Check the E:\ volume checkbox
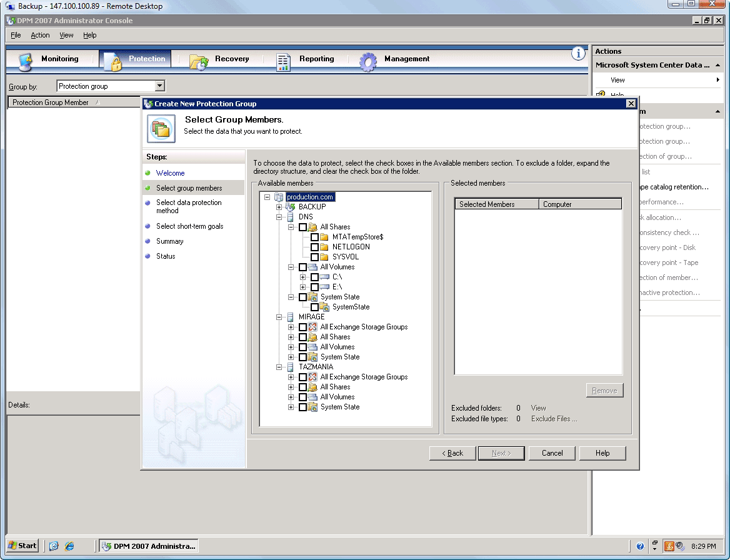730x560 pixels. point(315,287)
